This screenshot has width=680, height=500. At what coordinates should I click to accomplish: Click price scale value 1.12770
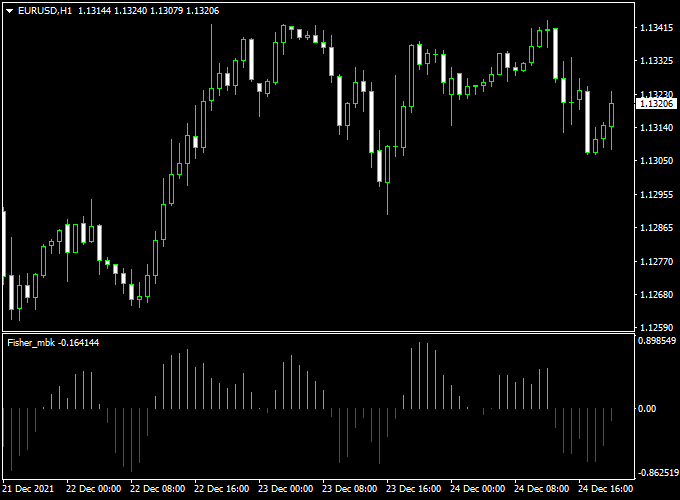[657, 261]
